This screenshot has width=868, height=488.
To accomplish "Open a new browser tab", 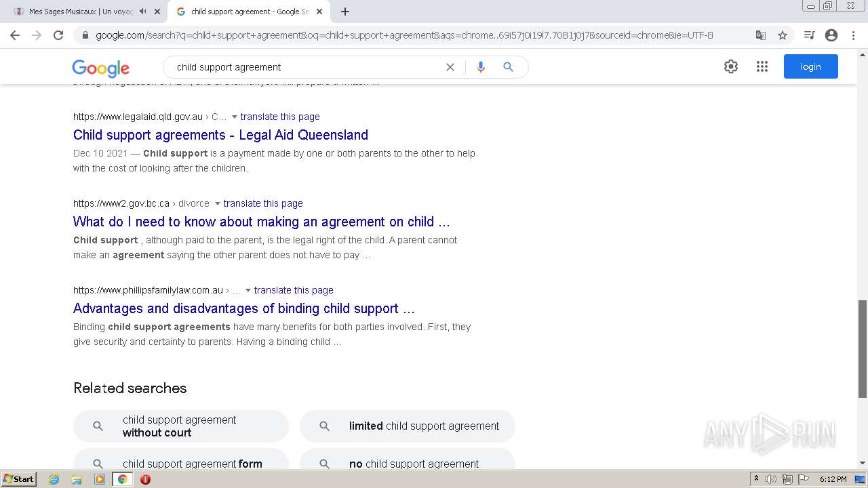I will pos(345,12).
